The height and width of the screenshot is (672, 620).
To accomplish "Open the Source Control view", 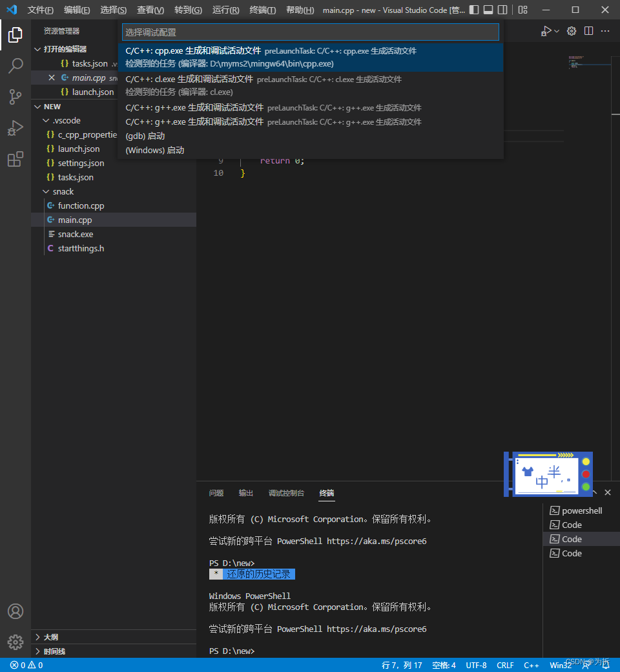I will (x=15, y=97).
